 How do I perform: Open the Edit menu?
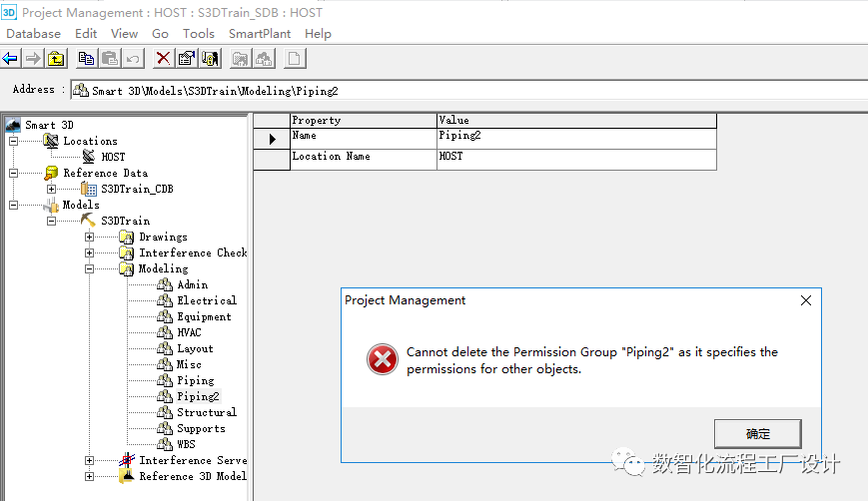(x=86, y=34)
